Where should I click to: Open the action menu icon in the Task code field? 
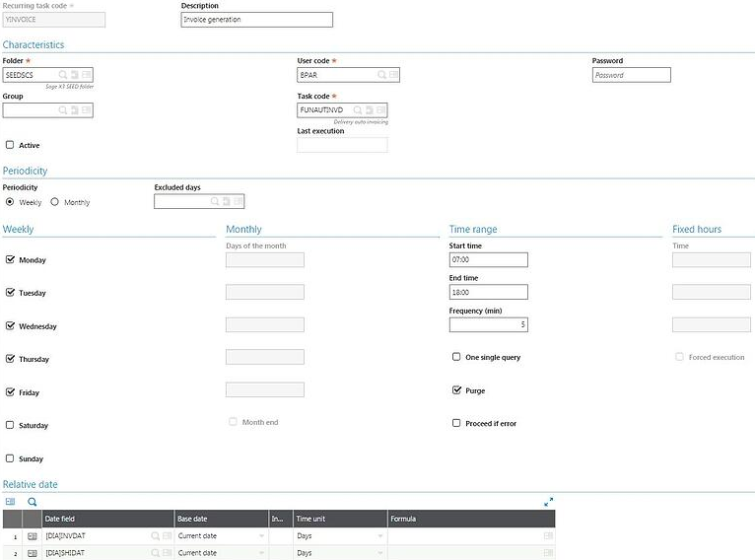[381, 110]
